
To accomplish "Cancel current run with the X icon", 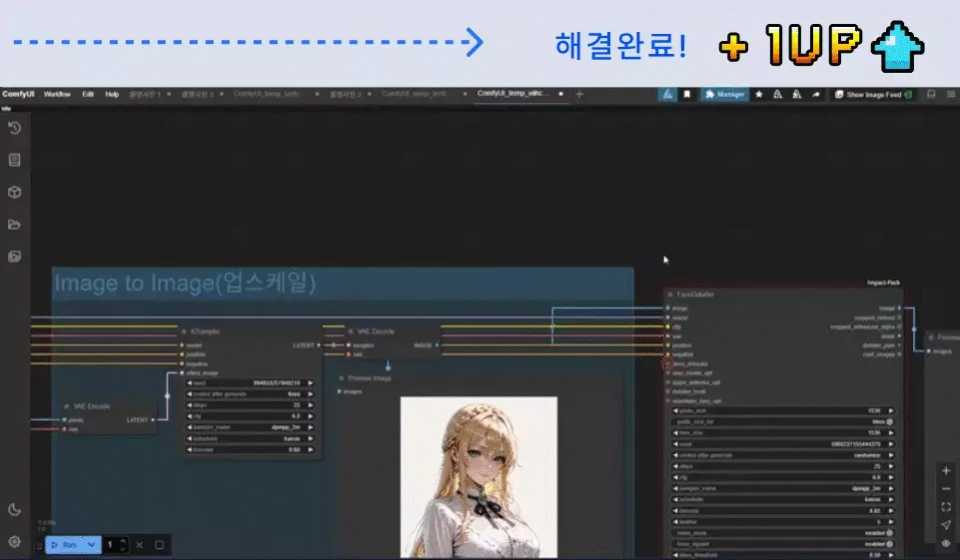I will (x=140, y=545).
